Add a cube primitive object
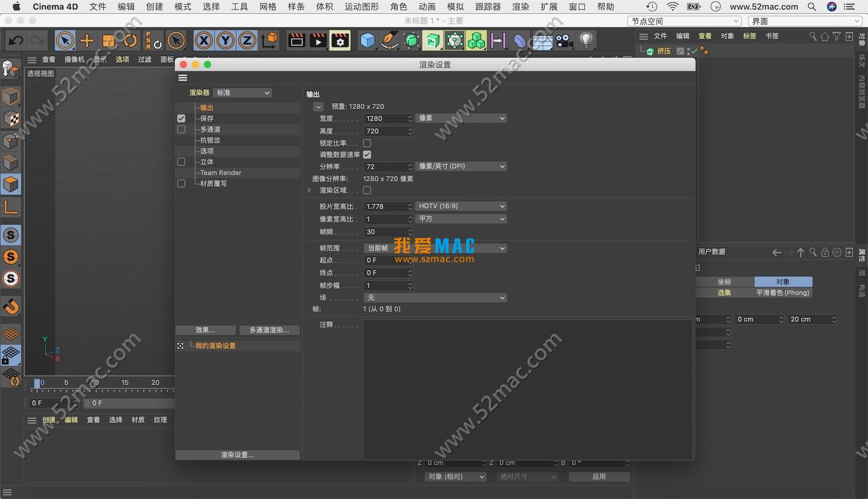 (367, 40)
